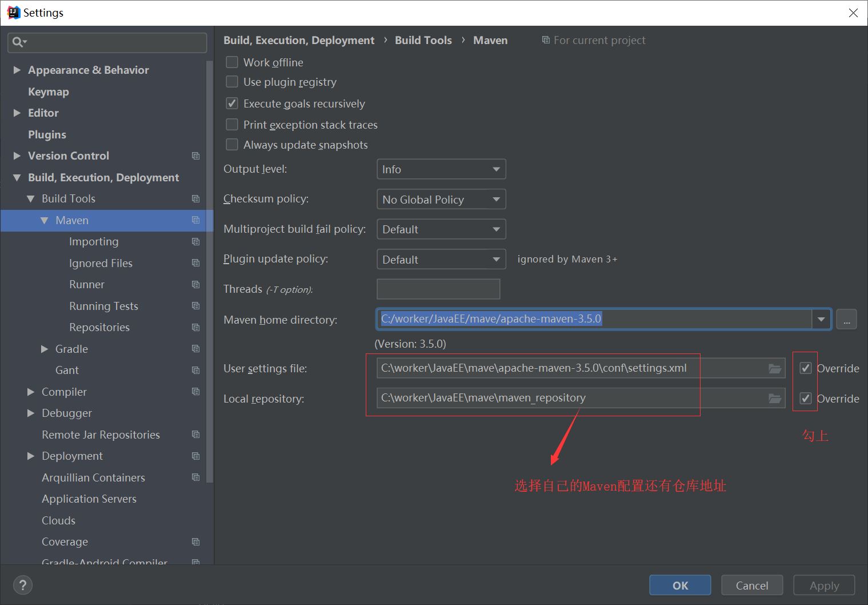Click project-level icon beside Coverage

[x=195, y=542]
